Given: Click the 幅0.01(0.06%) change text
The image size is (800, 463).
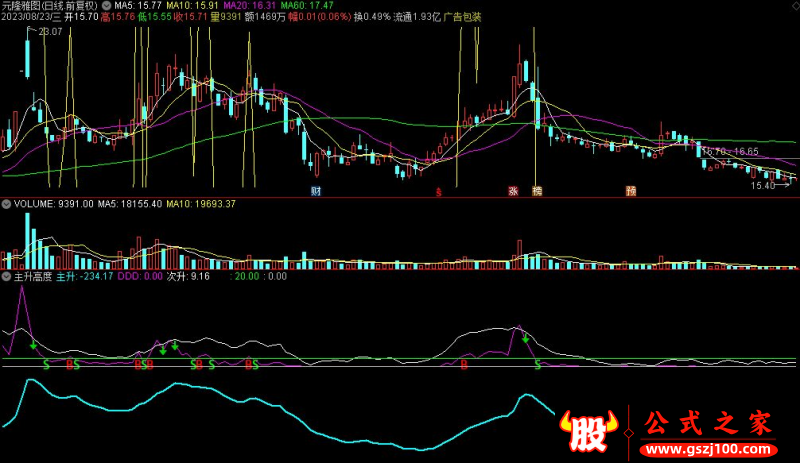Looking at the screenshot, I should 319,17.
